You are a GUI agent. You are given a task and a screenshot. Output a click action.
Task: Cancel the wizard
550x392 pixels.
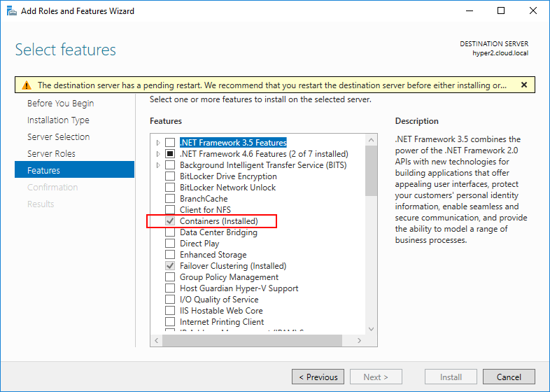point(509,377)
